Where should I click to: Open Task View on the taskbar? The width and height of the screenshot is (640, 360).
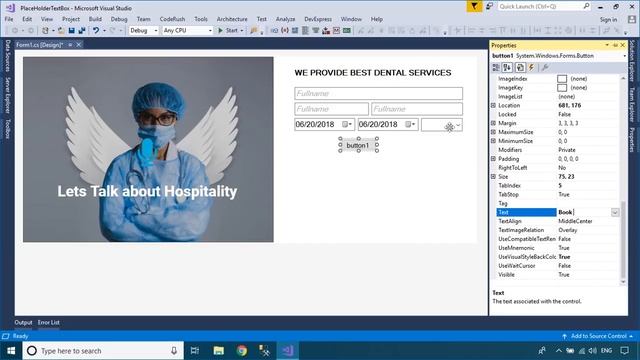(195, 351)
